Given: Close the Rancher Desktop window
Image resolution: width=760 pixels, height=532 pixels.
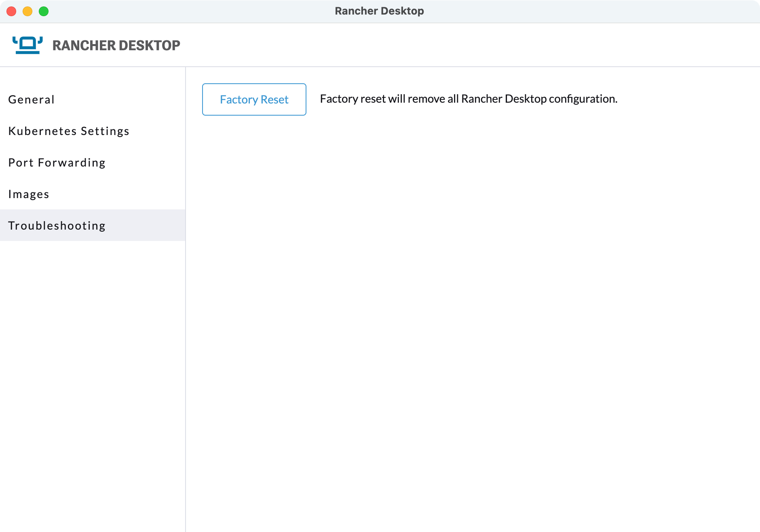Looking at the screenshot, I should tap(11, 11).
